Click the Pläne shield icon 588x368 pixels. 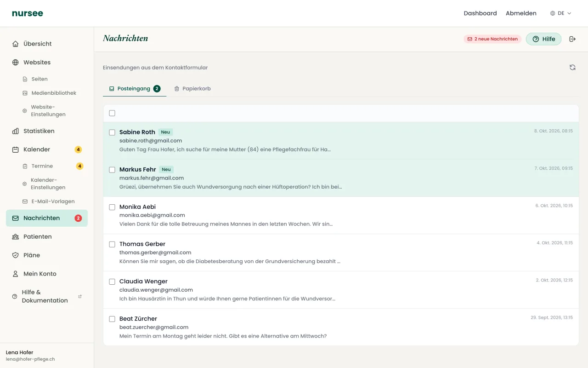16,255
